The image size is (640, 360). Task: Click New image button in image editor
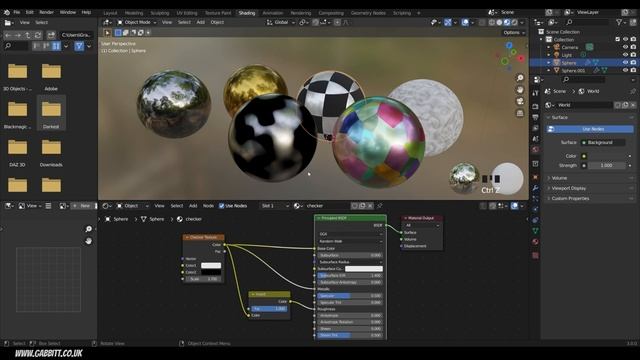[x=83, y=206]
